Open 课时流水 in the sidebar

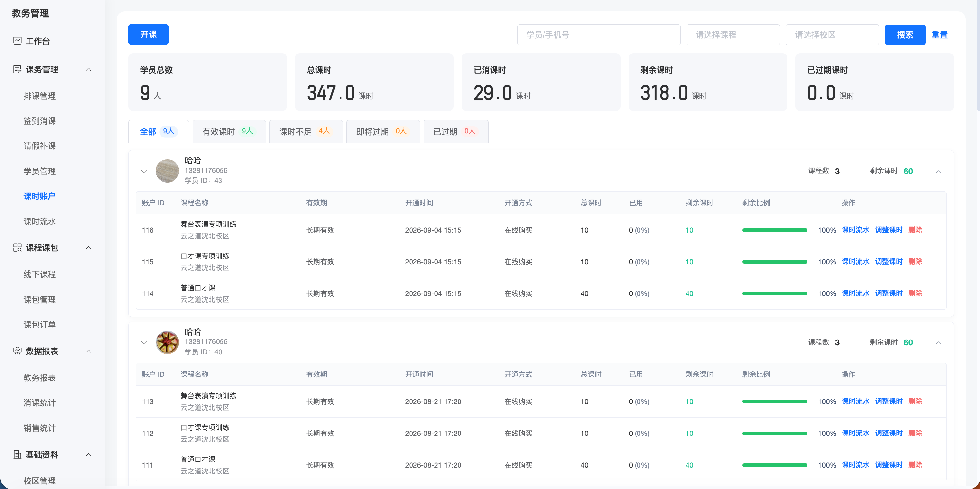click(x=40, y=221)
